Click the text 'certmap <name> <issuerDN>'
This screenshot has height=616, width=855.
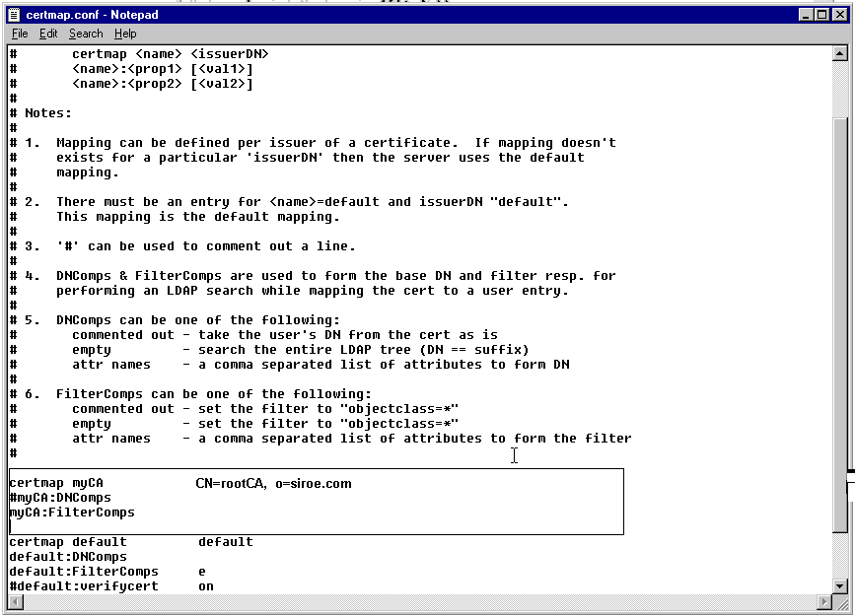coord(171,54)
